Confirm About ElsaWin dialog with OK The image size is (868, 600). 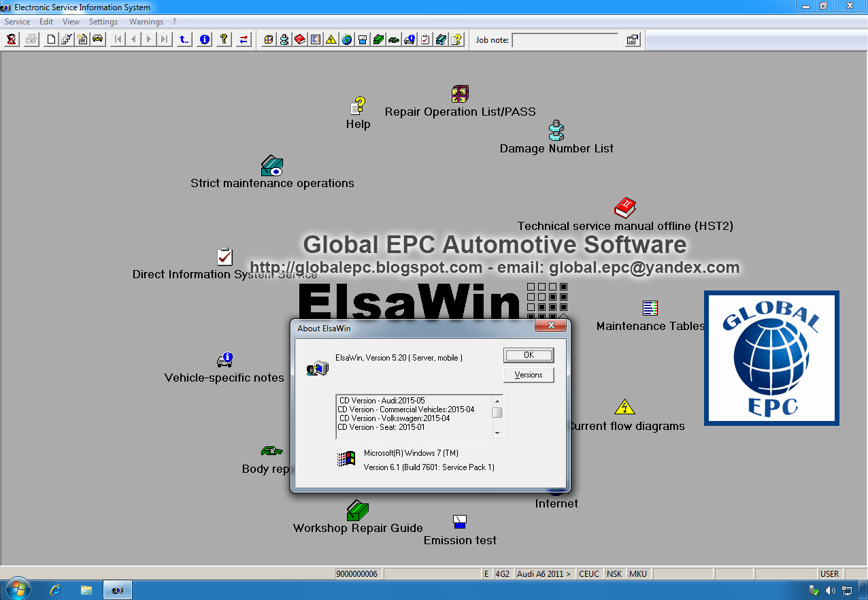[529, 355]
